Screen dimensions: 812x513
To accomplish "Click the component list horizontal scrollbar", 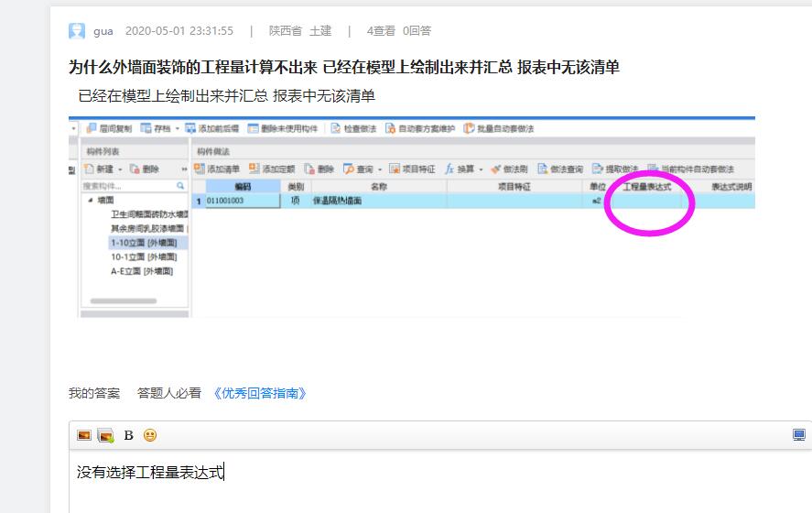I will click(x=124, y=301).
